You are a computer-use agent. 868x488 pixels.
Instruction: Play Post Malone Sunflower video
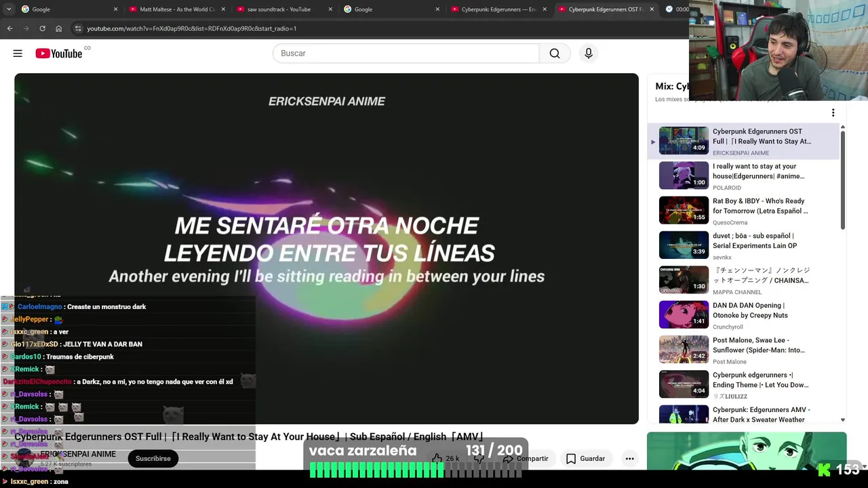(x=743, y=350)
